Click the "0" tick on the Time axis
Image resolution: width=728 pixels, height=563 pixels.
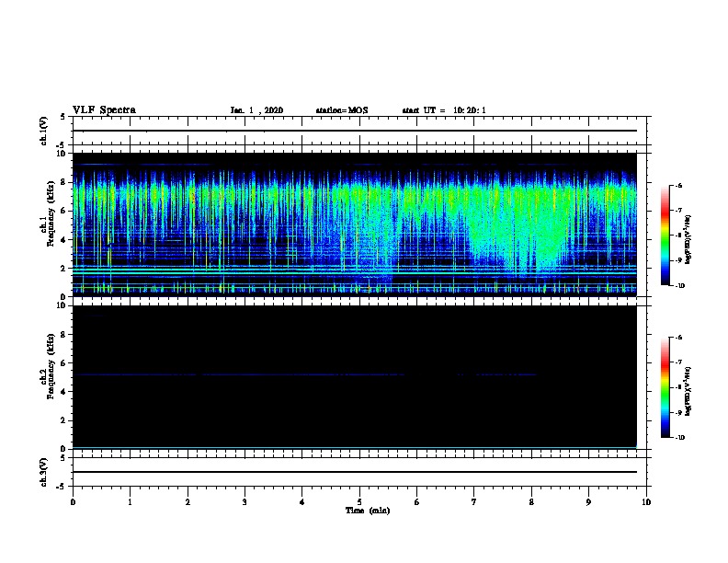click(73, 501)
